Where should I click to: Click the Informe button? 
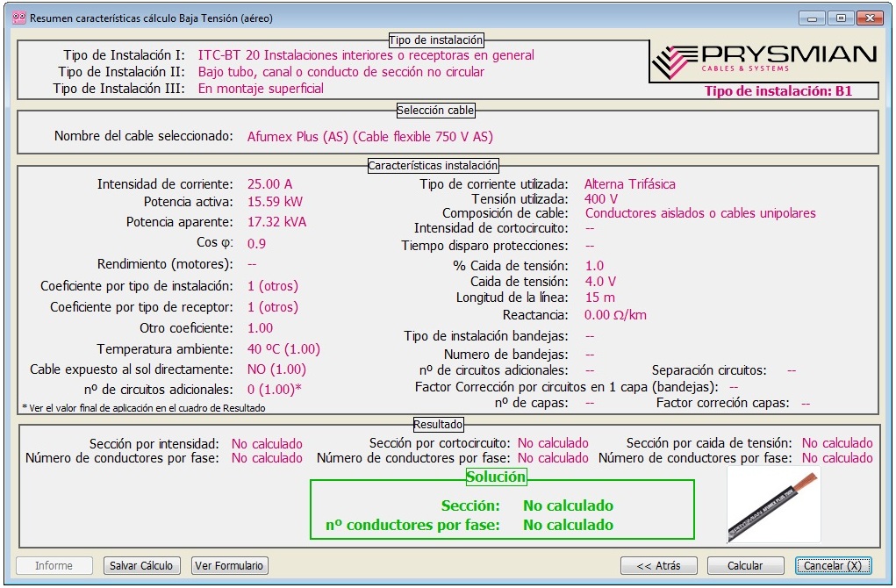point(54,566)
